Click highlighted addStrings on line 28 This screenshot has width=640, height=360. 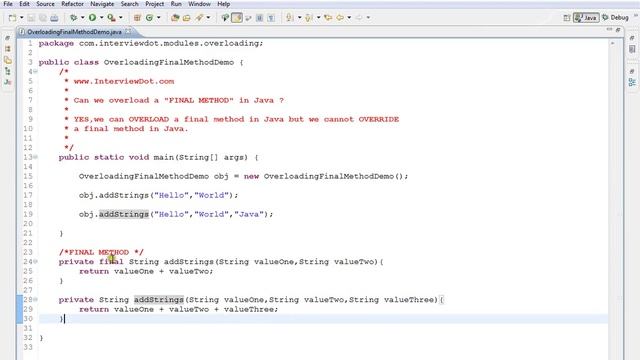tap(159, 300)
